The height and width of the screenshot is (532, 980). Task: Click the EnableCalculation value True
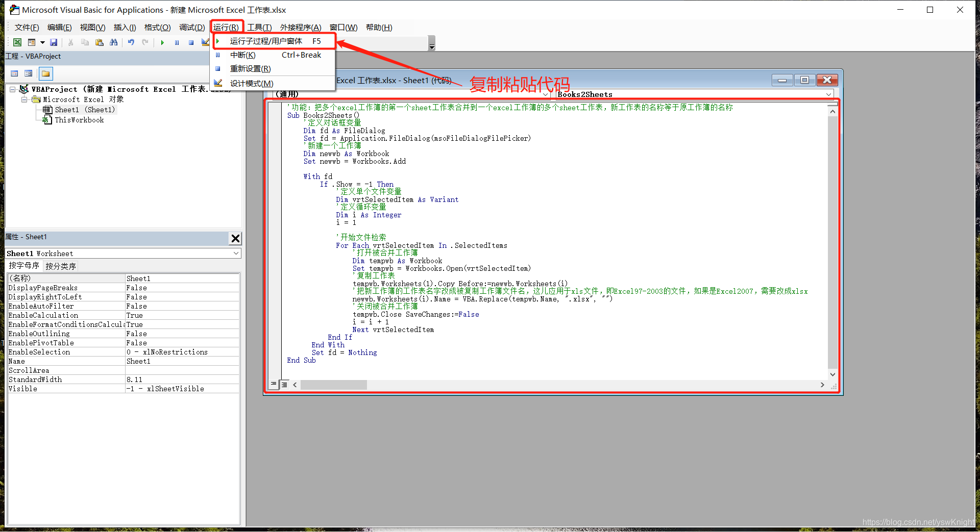182,315
